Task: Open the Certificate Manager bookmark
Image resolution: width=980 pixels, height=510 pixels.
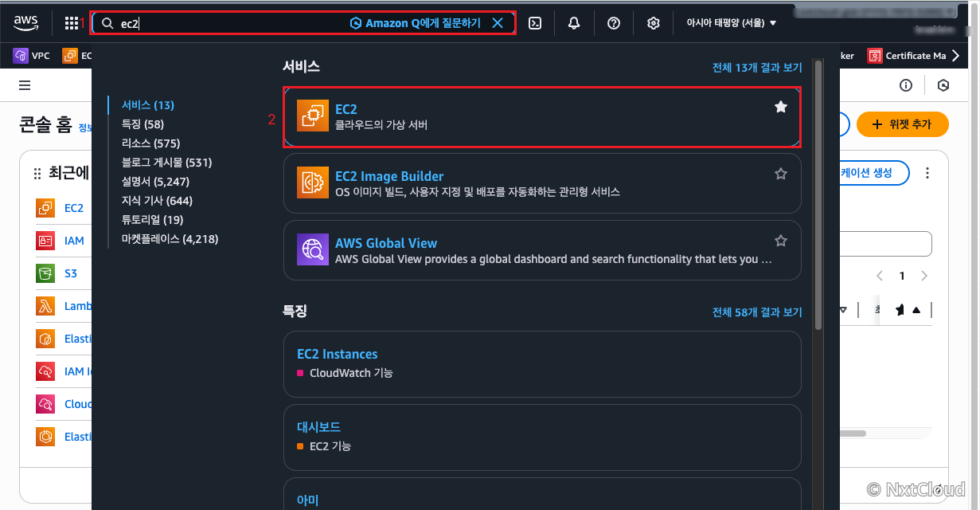Action: pyautogui.click(x=907, y=56)
